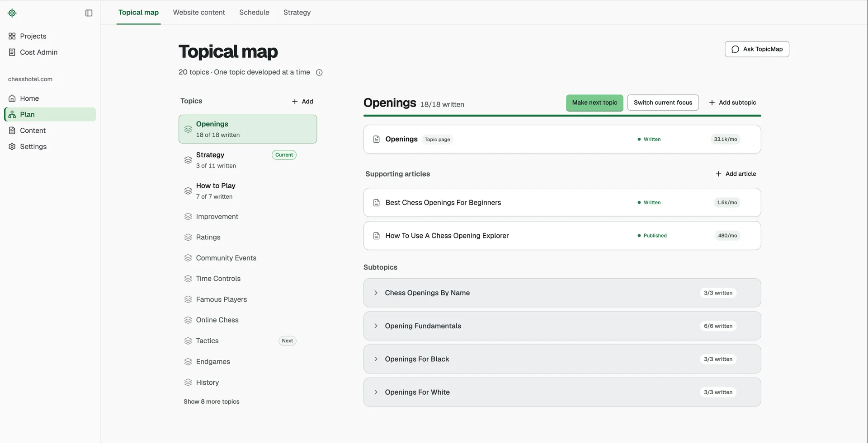868x443 pixels.
Task: Show 8 more topics
Action: [x=212, y=402]
